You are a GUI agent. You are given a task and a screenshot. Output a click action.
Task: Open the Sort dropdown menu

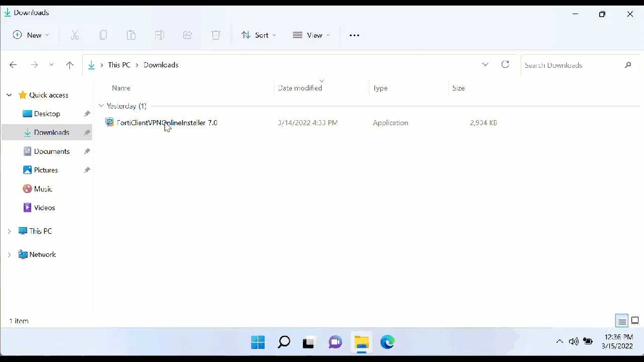coord(259,35)
